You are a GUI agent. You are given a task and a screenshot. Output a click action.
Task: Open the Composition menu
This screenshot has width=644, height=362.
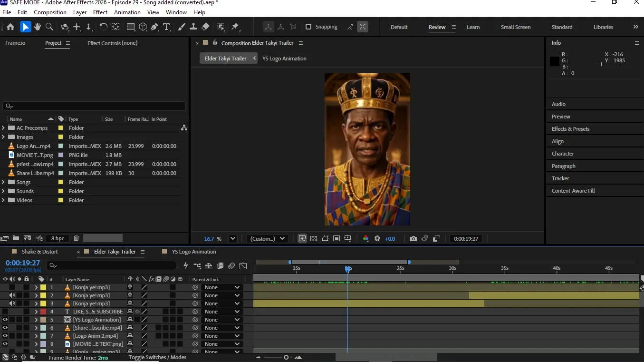point(50,12)
